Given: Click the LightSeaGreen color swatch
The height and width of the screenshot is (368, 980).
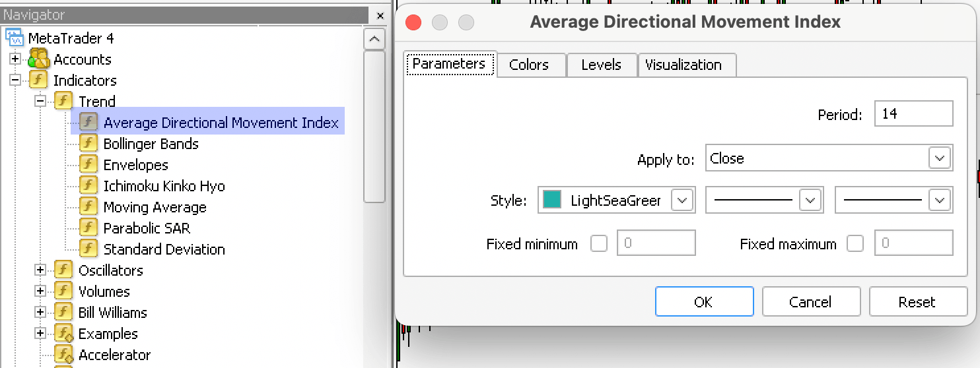Looking at the screenshot, I should [x=552, y=200].
